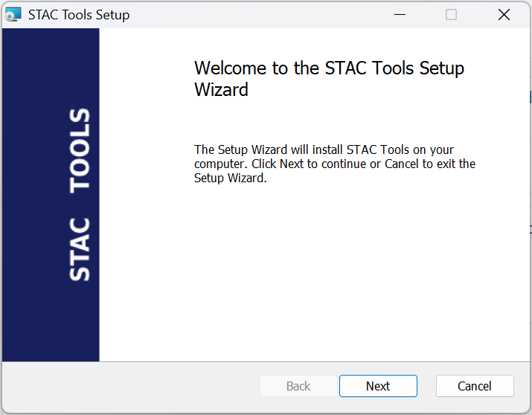
Task: Click the word 'Next' in description text
Action: point(291,164)
